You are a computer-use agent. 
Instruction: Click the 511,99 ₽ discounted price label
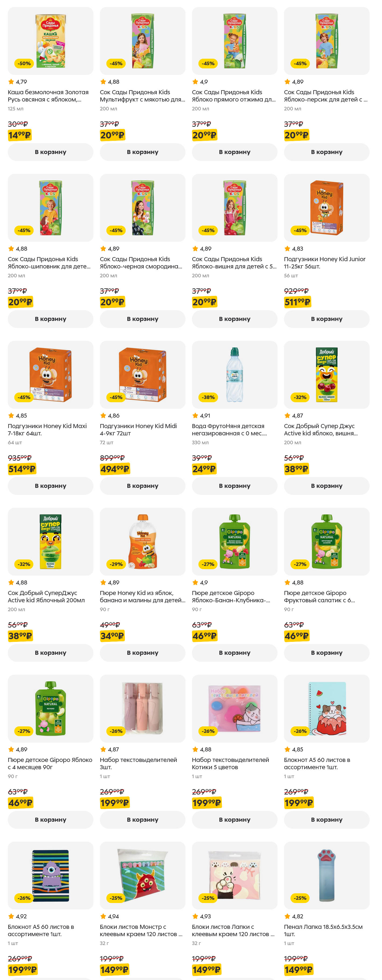click(297, 302)
